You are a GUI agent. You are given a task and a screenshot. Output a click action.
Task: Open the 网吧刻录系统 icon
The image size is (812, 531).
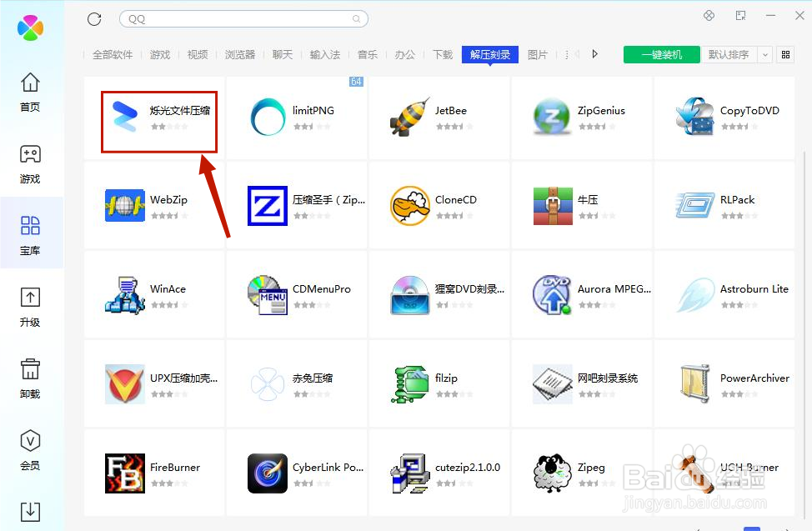pyautogui.click(x=552, y=384)
